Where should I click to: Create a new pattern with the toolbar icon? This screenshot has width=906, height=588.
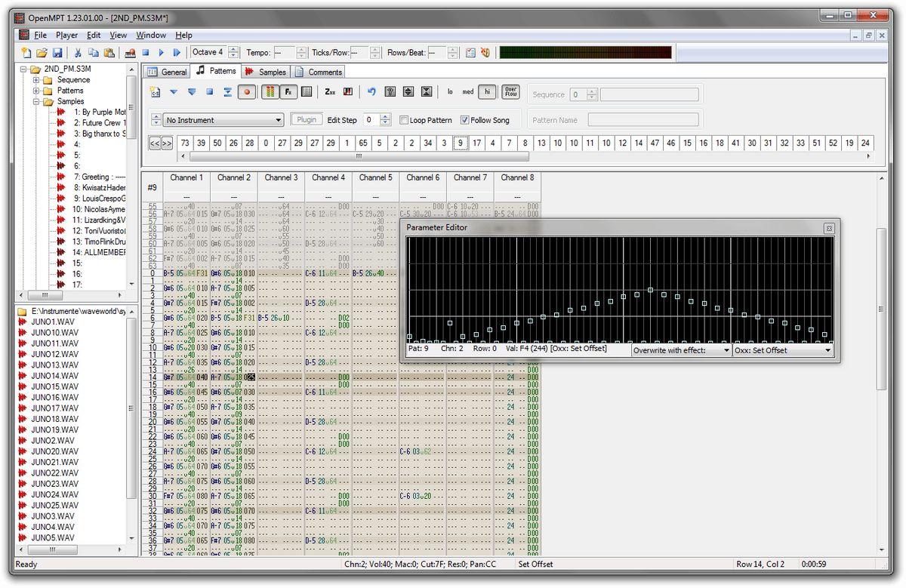click(156, 92)
